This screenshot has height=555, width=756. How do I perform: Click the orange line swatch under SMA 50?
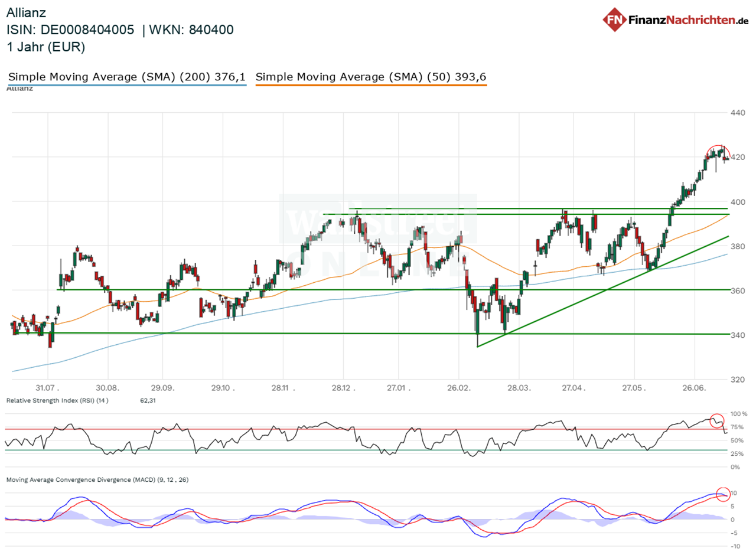[372, 86]
